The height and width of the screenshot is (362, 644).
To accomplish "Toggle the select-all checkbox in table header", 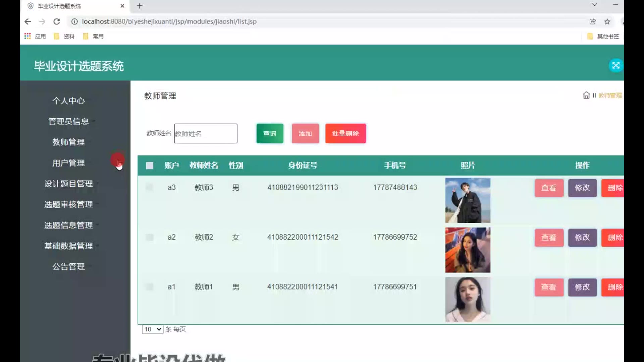I will pyautogui.click(x=150, y=166).
